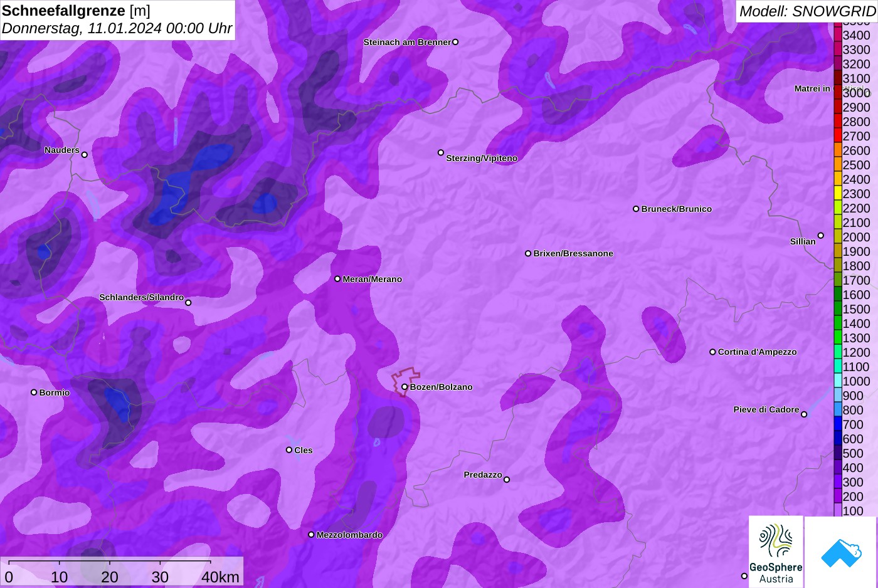Select the 500 m legend color swatch
Screen dimensions: 878x588
838,453
